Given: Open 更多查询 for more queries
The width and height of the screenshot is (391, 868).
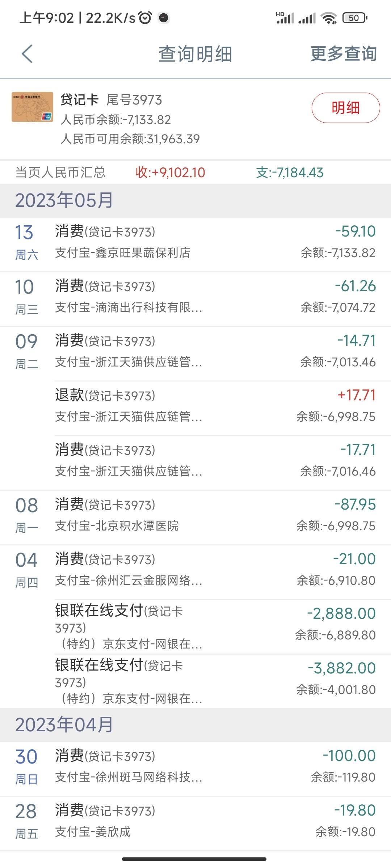Looking at the screenshot, I should [x=344, y=54].
